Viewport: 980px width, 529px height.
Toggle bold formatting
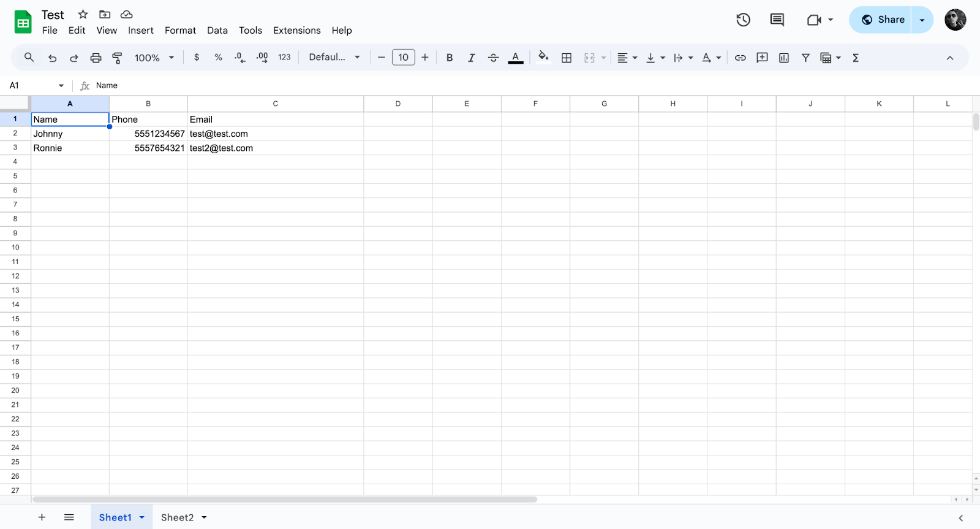[x=449, y=58]
